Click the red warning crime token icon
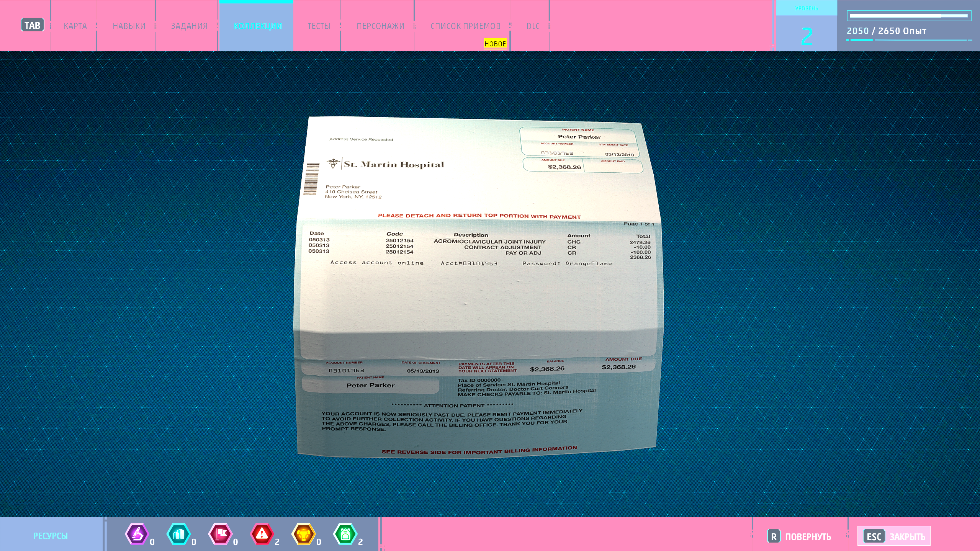This screenshot has width=980, height=551. click(x=262, y=534)
